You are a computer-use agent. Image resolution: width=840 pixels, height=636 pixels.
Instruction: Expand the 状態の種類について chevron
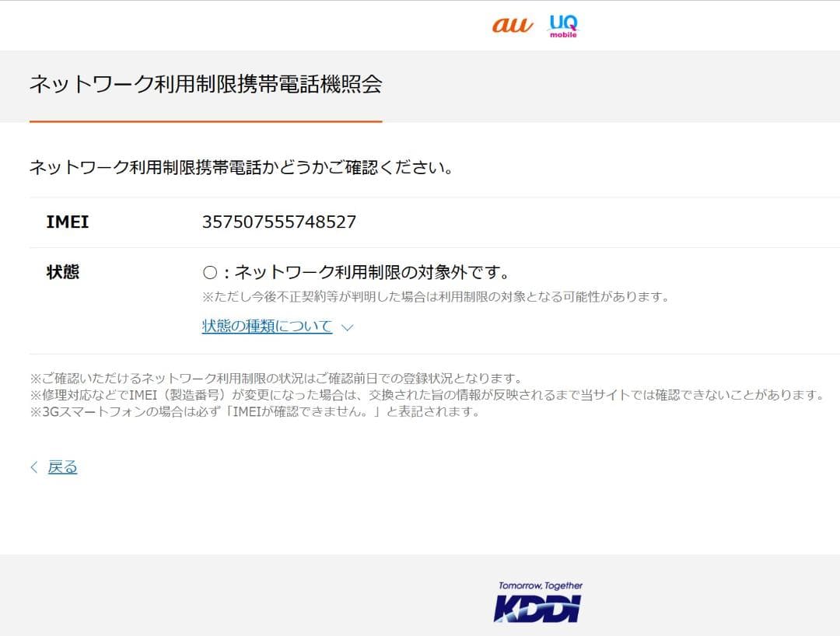pos(347,327)
